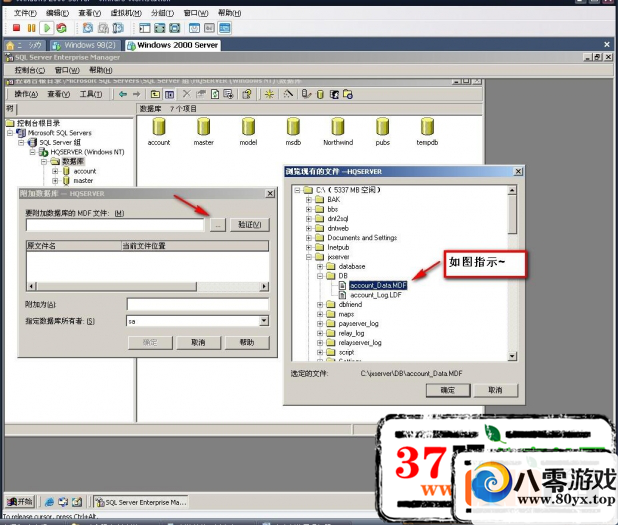Open the database owner dropdown showing sa

pyautogui.click(x=264, y=321)
